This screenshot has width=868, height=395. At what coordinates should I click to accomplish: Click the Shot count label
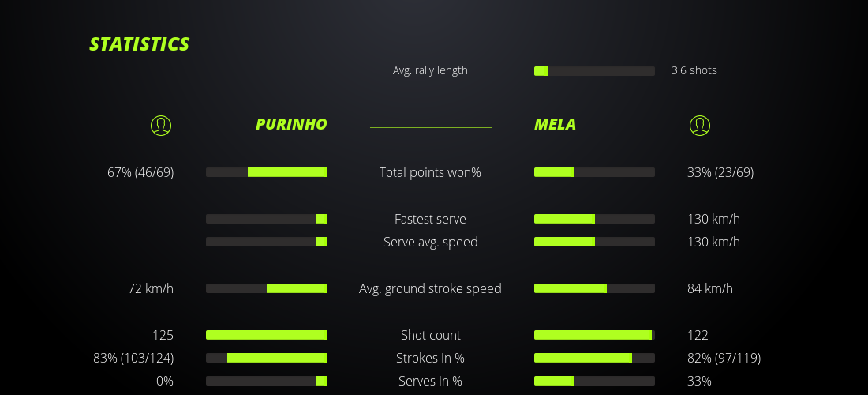point(430,335)
